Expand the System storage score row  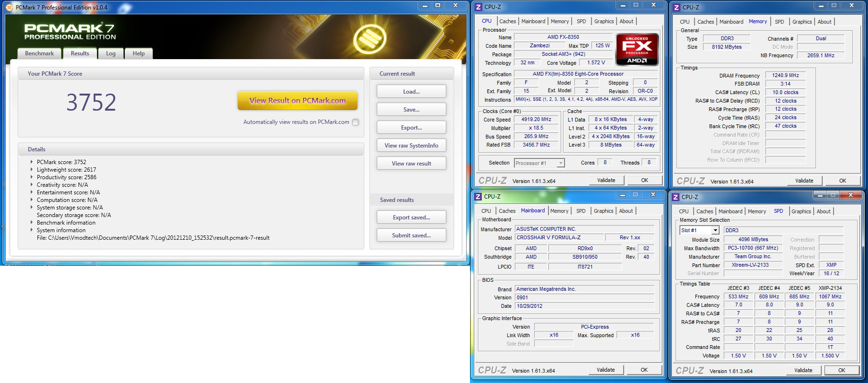pos(32,207)
